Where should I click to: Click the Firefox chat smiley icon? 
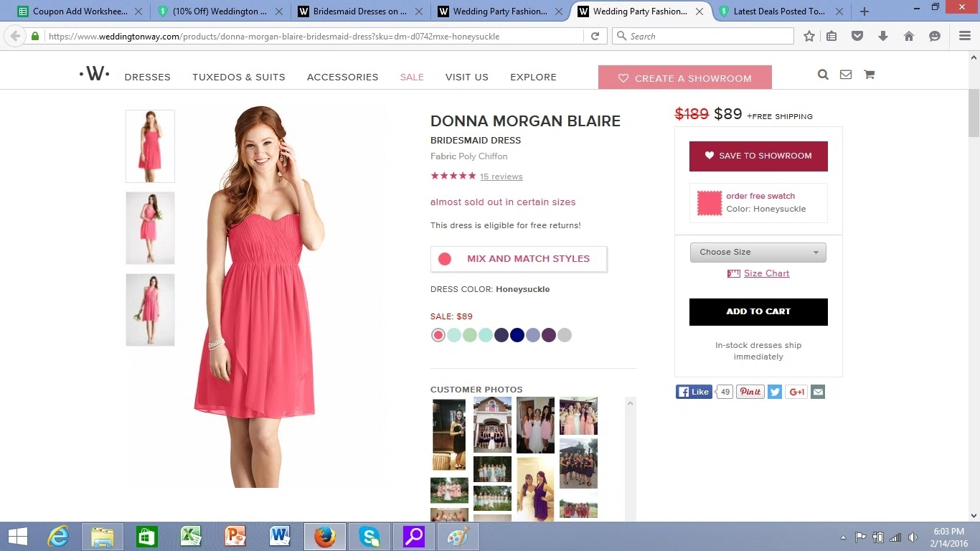click(935, 36)
